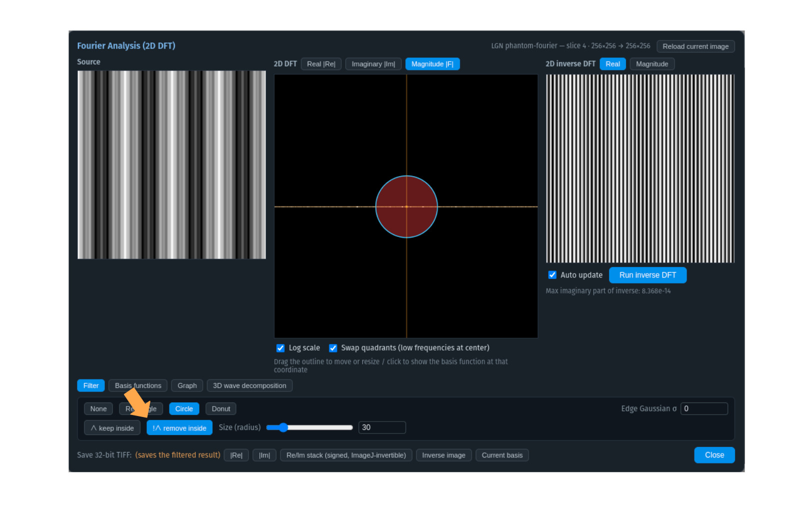The width and height of the screenshot is (812, 506).
Task: Save the Inverse image TIFF
Action: pos(444,455)
